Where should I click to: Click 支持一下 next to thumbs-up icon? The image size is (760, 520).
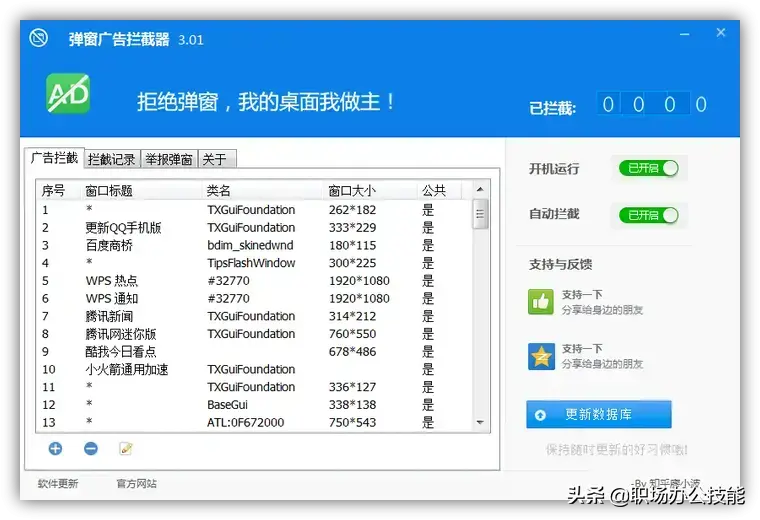(x=582, y=295)
